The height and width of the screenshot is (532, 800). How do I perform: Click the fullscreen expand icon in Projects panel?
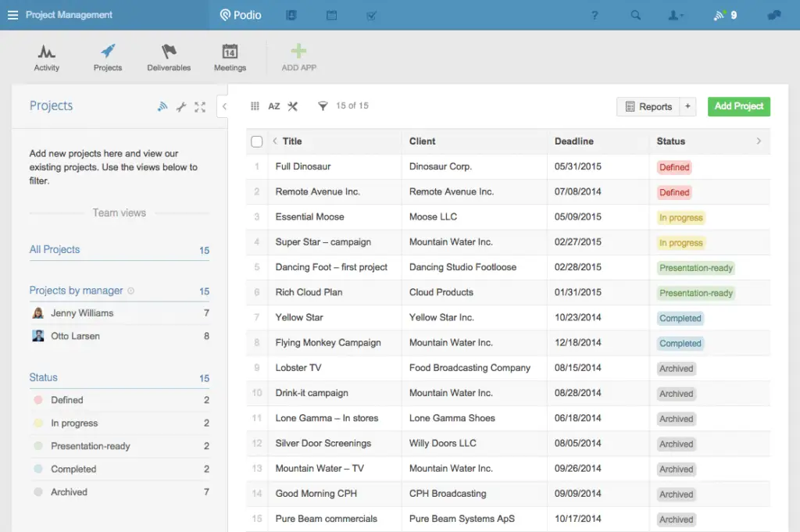point(200,106)
